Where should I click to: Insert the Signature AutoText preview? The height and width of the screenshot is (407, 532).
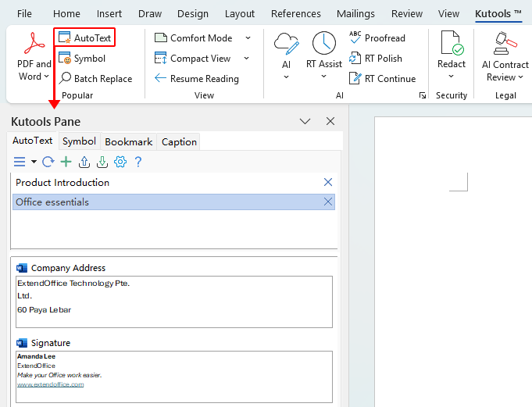tap(174, 377)
